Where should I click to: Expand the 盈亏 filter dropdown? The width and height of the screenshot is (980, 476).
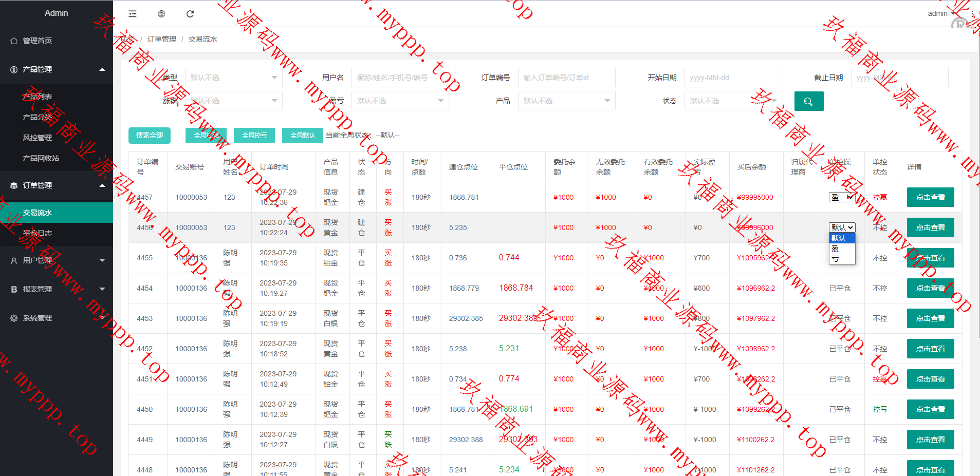pyautogui.click(x=400, y=101)
